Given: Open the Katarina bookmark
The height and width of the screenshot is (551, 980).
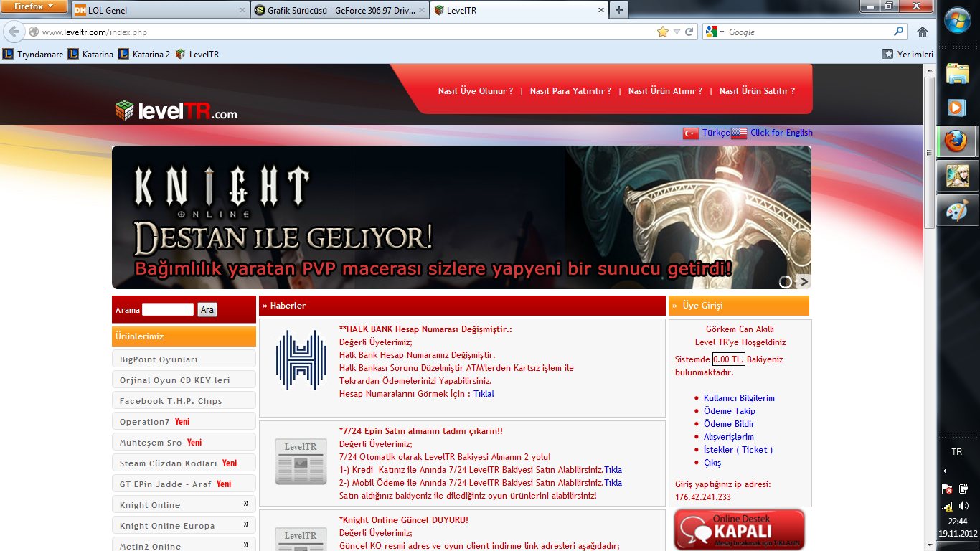Looking at the screenshot, I should click(x=90, y=54).
